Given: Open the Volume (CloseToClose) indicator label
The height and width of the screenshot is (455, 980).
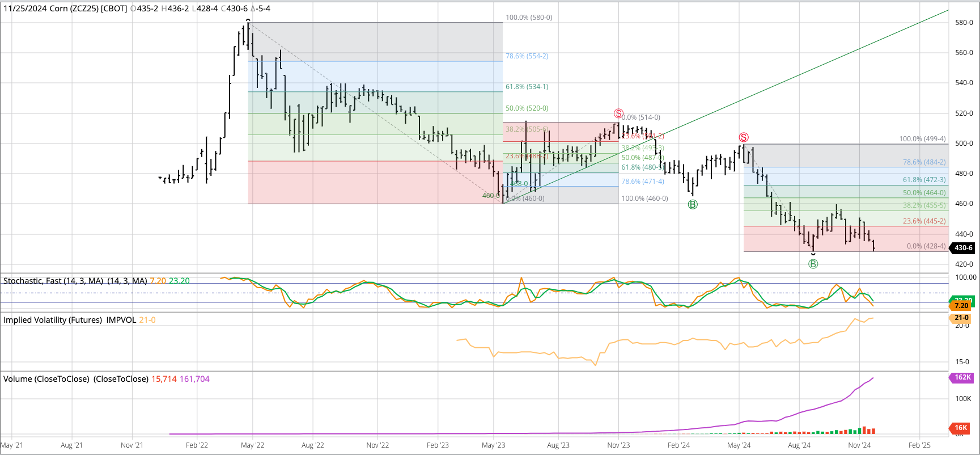Looking at the screenshot, I should click(x=76, y=379).
